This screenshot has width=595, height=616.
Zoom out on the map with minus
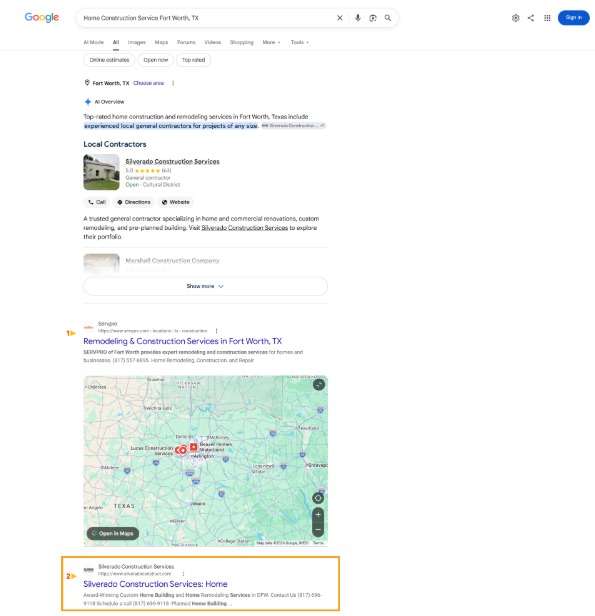(318, 529)
